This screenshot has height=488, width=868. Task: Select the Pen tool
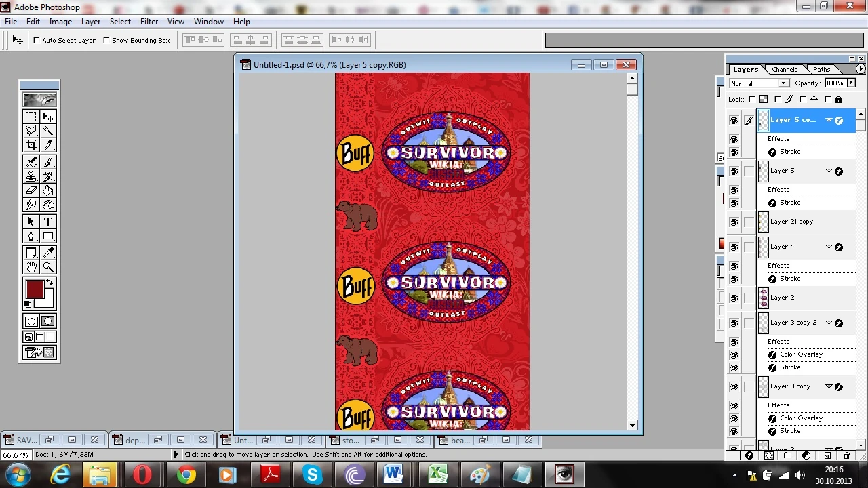(31, 236)
